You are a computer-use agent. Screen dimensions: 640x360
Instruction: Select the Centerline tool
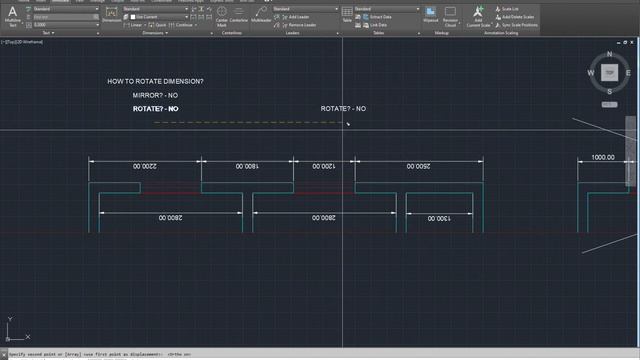click(239, 15)
